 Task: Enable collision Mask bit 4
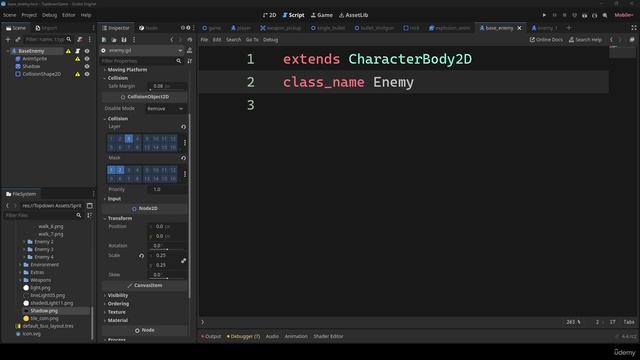click(x=138, y=170)
